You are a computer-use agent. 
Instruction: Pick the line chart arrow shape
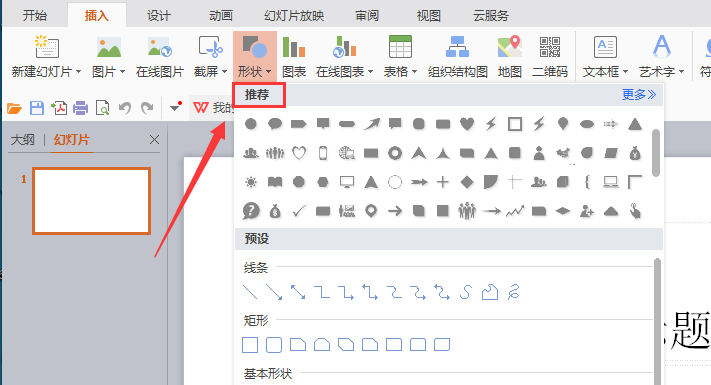pos(515,211)
